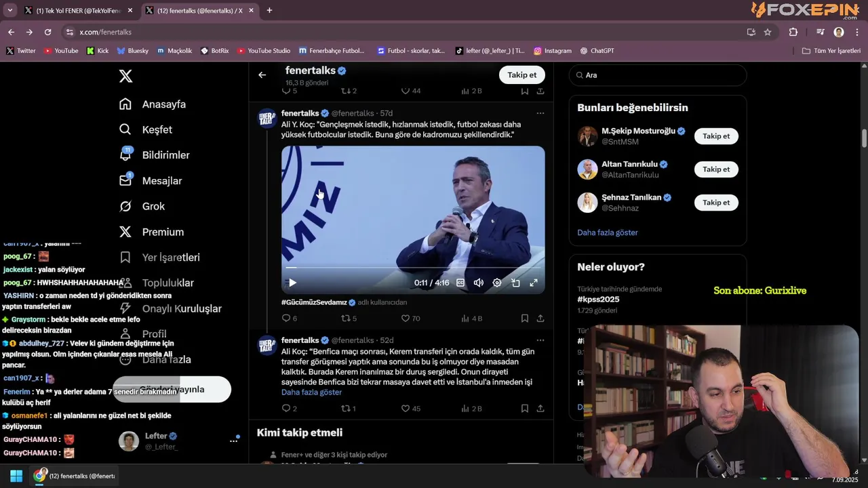Viewport: 868px width, 488px height.
Task: Follow fenertalks with header Takip et
Action: pos(522,75)
